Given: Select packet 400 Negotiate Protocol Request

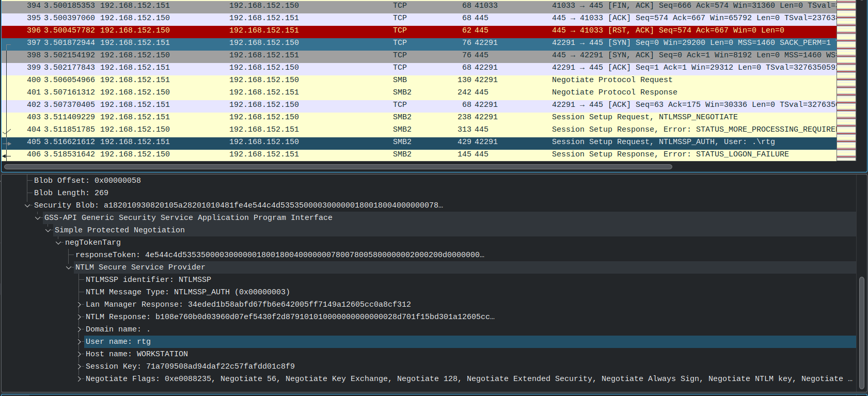Looking at the screenshot, I should tap(419, 80).
